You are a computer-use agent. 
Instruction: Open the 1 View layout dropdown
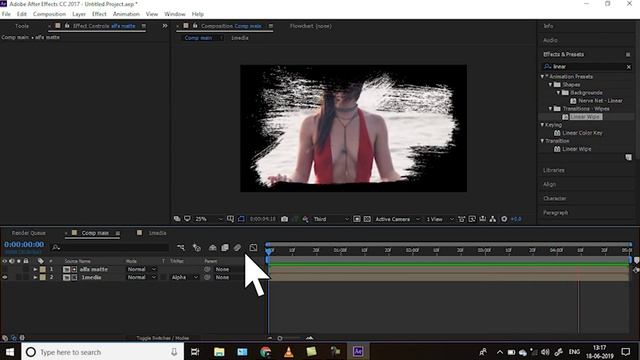(440, 219)
